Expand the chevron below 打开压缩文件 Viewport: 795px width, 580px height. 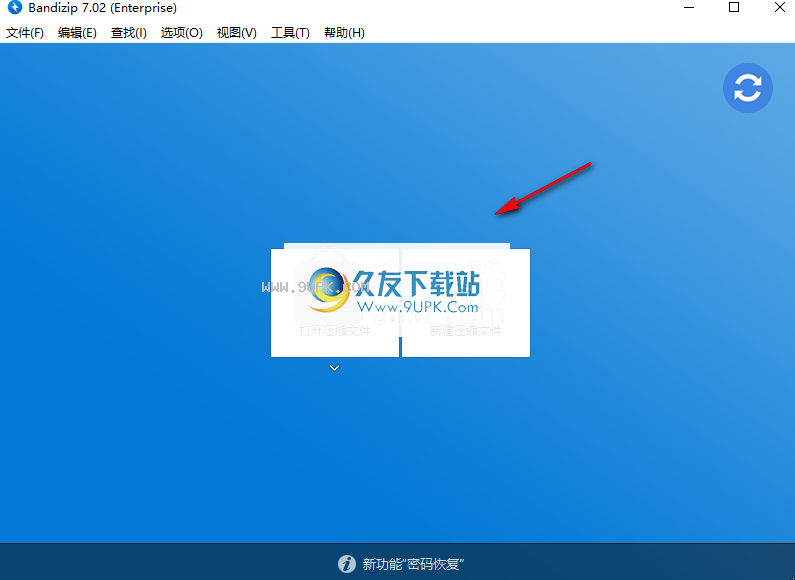pyautogui.click(x=334, y=368)
